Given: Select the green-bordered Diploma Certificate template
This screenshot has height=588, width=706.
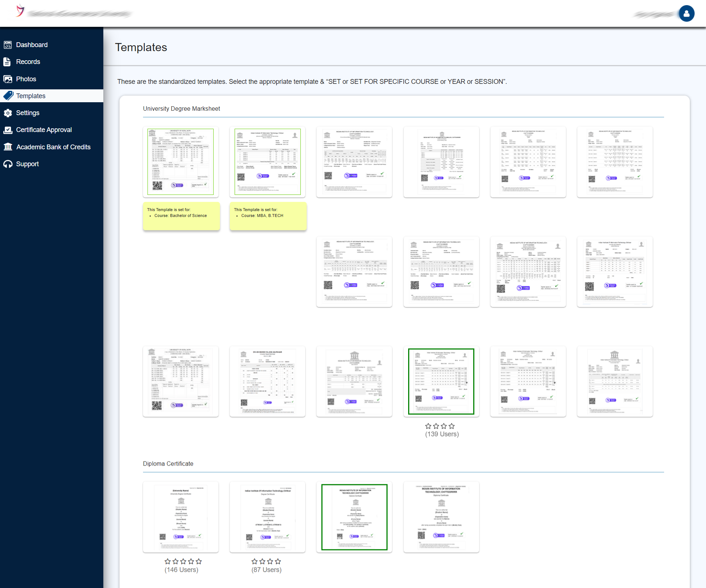Looking at the screenshot, I should [x=354, y=517].
